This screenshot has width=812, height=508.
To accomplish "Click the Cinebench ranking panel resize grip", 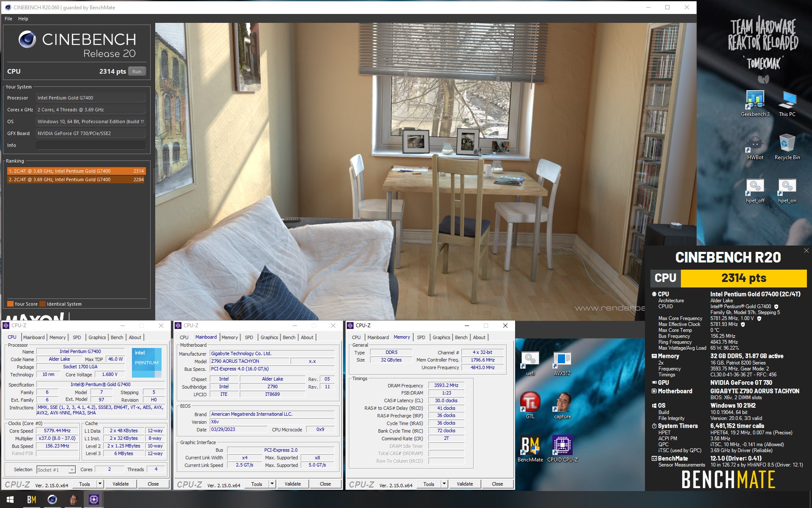I will click(154, 180).
